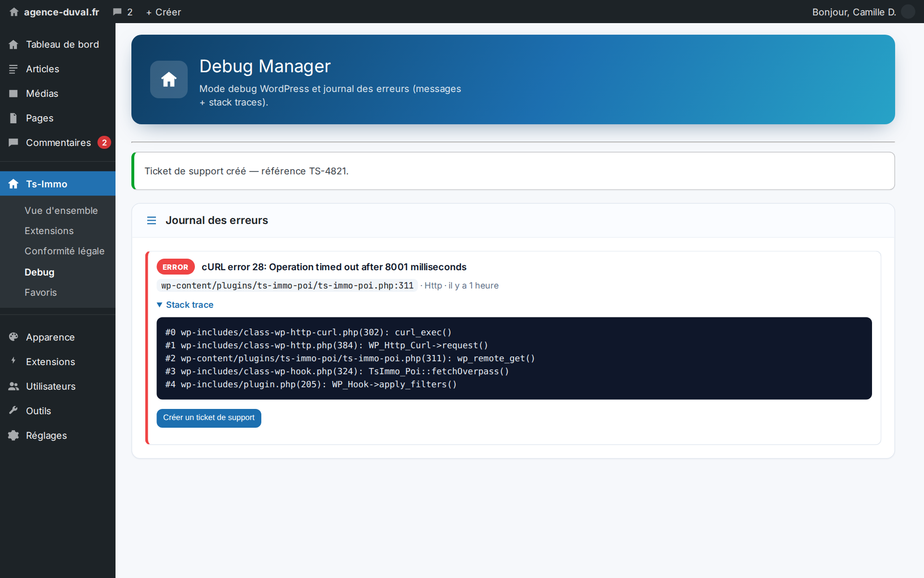The image size is (924, 578).
Task: Go to Conformité légale
Action: click(64, 251)
